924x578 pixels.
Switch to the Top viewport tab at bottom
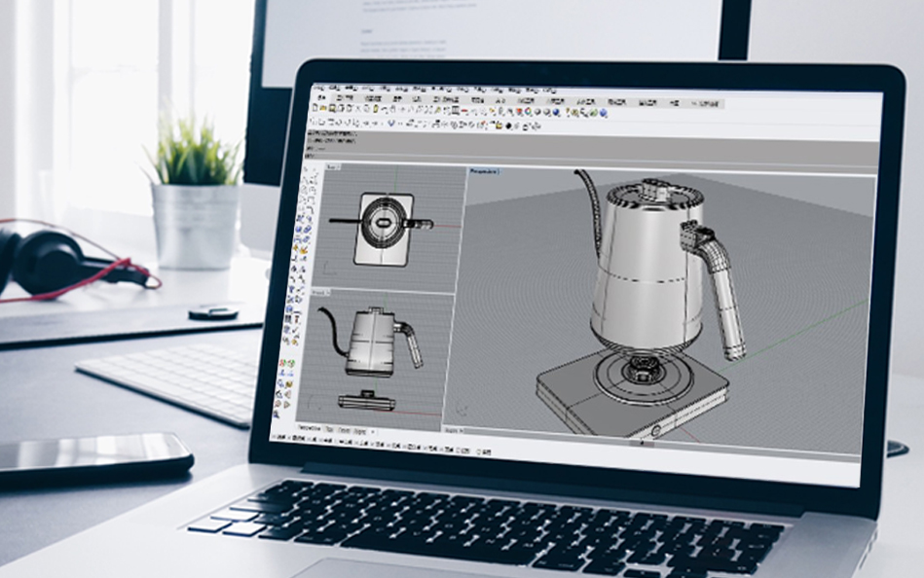click(x=329, y=428)
